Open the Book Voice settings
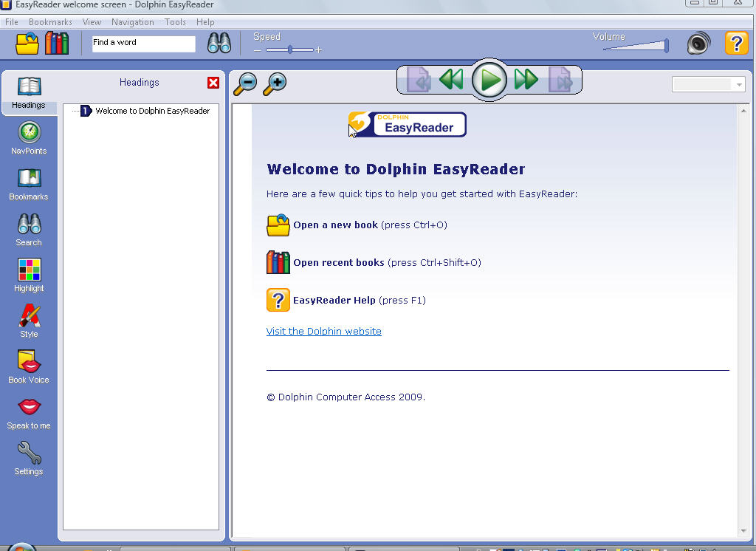756x551 pixels. coord(29,366)
